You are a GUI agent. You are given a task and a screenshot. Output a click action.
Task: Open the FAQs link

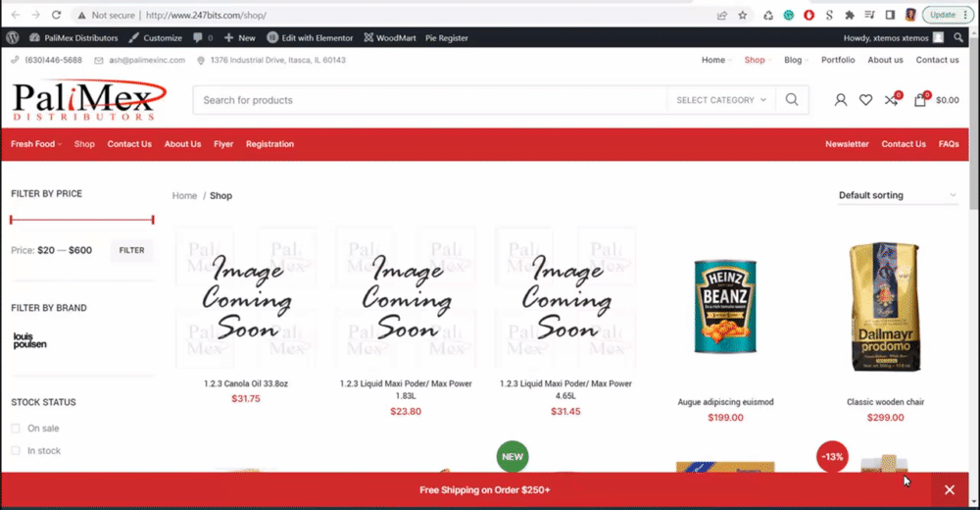coord(948,144)
